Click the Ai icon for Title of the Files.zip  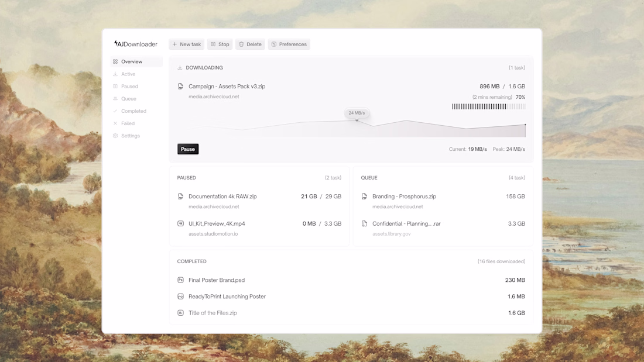coord(180,313)
